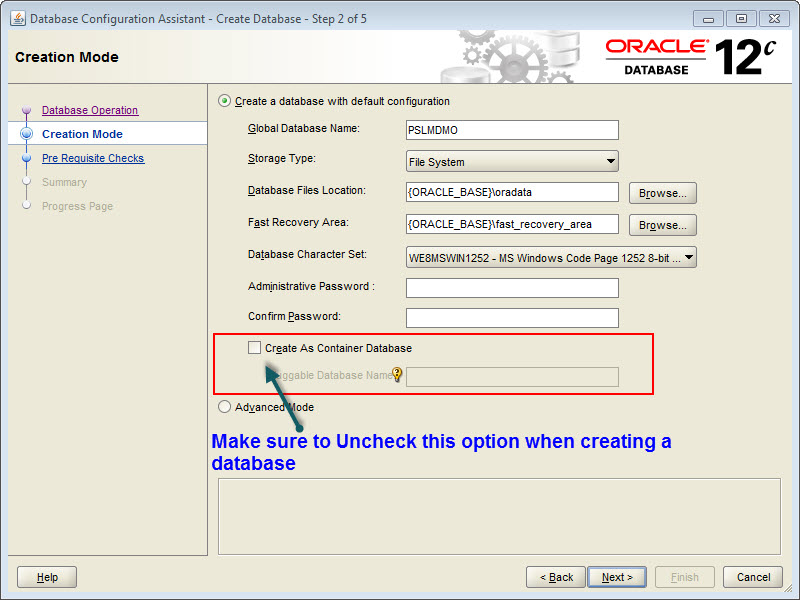The height and width of the screenshot is (600, 800).
Task: Select the Creation Mode step
Action: 82,134
